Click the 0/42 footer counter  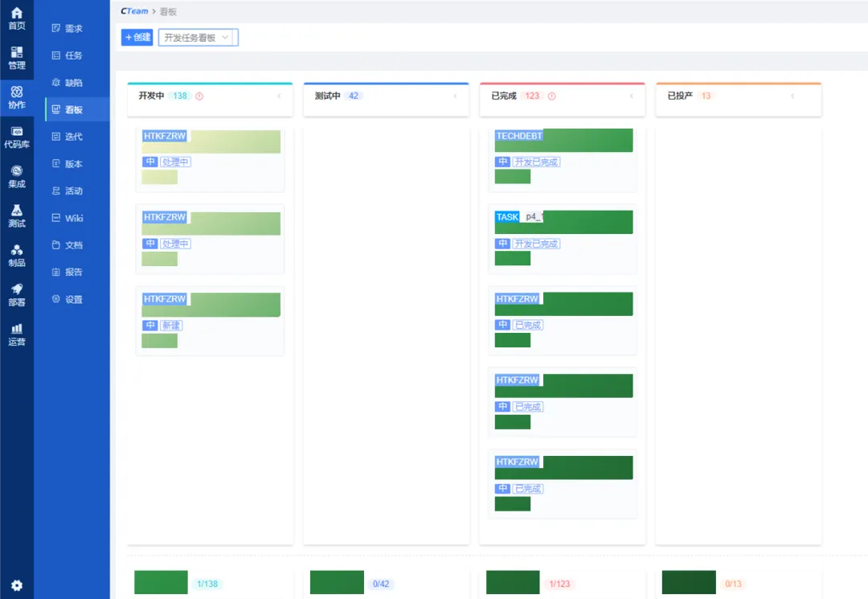coord(381,584)
